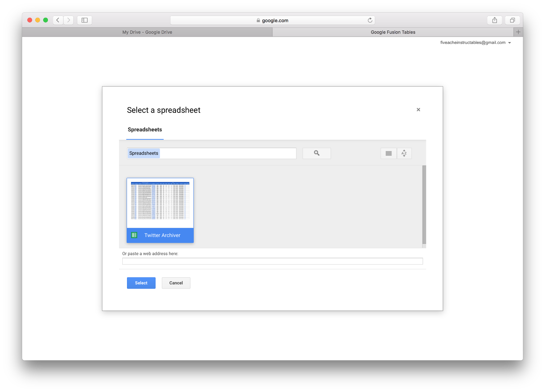Click the green Sheets icon on Twitter Archiver

tap(134, 235)
